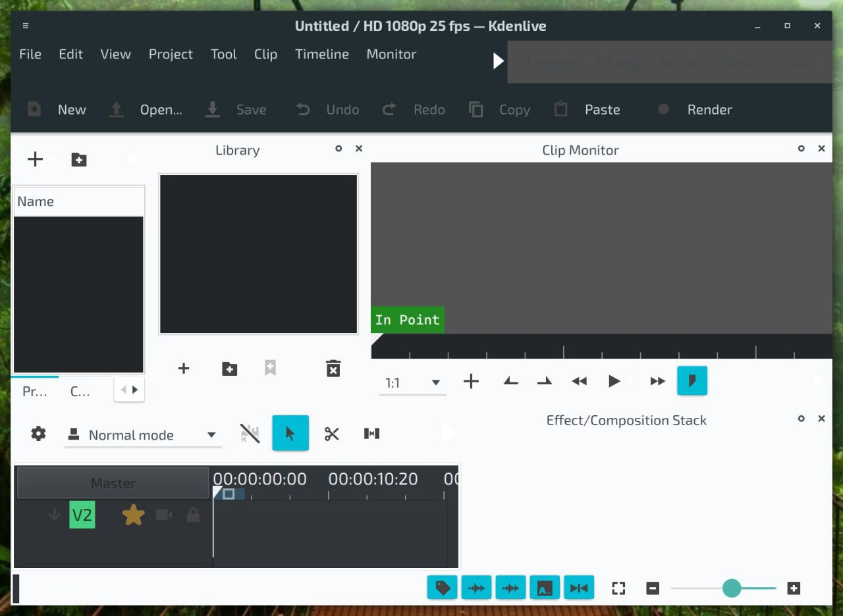Open timeline settings gear menu

(39, 434)
